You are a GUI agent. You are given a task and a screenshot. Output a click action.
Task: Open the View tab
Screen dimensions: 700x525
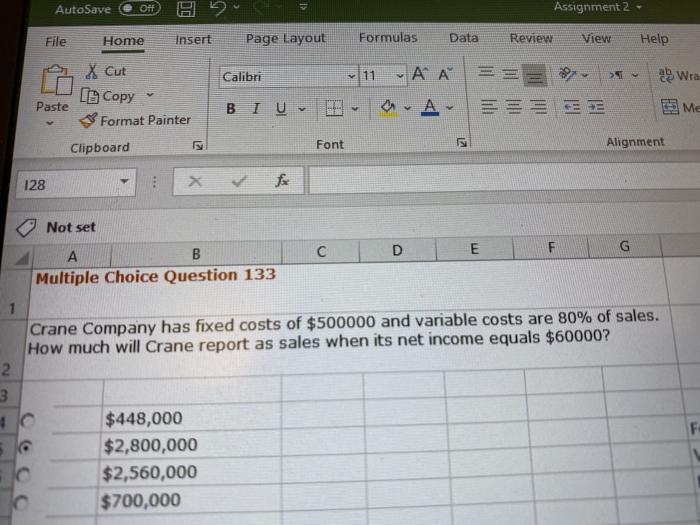(596, 38)
